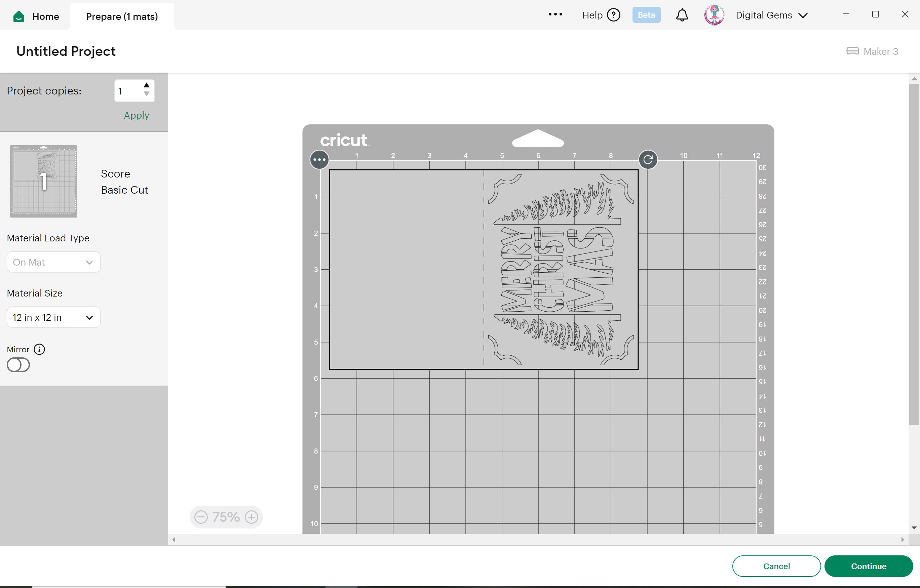The height and width of the screenshot is (588, 920).
Task: Switch to the Prepare (1 mats) tab
Action: (x=122, y=16)
